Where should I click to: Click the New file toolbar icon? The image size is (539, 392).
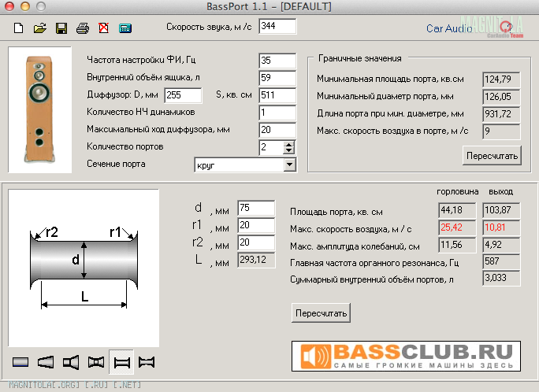coord(19,29)
